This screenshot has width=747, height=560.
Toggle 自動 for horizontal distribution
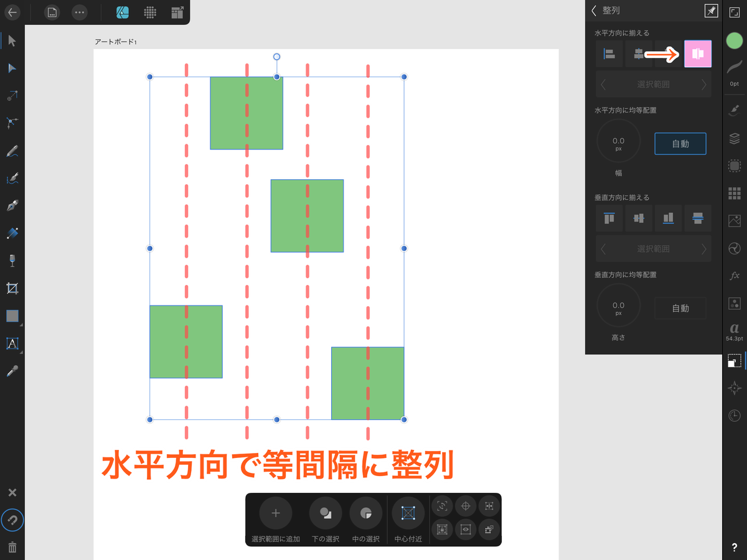tap(680, 144)
